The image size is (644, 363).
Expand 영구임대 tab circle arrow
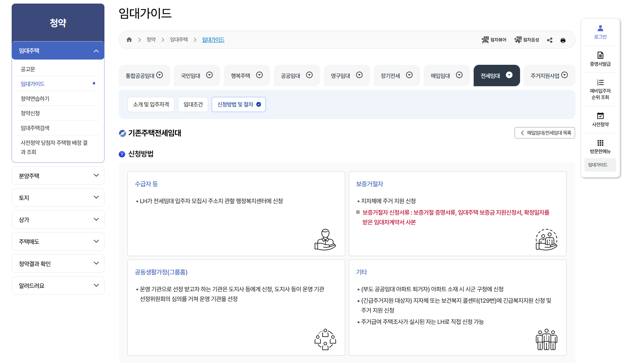[359, 75]
